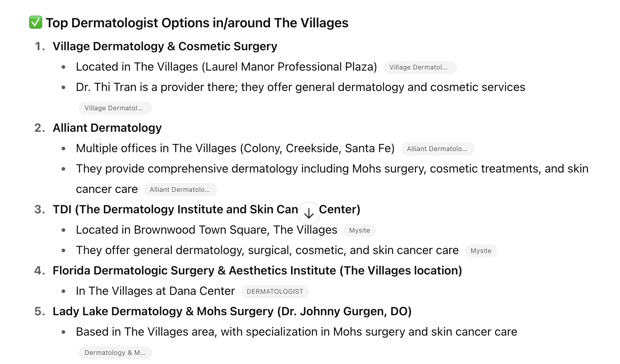
Task: Open Village Dermatol… citation after Laurel Manor Plaza
Action: point(420,67)
